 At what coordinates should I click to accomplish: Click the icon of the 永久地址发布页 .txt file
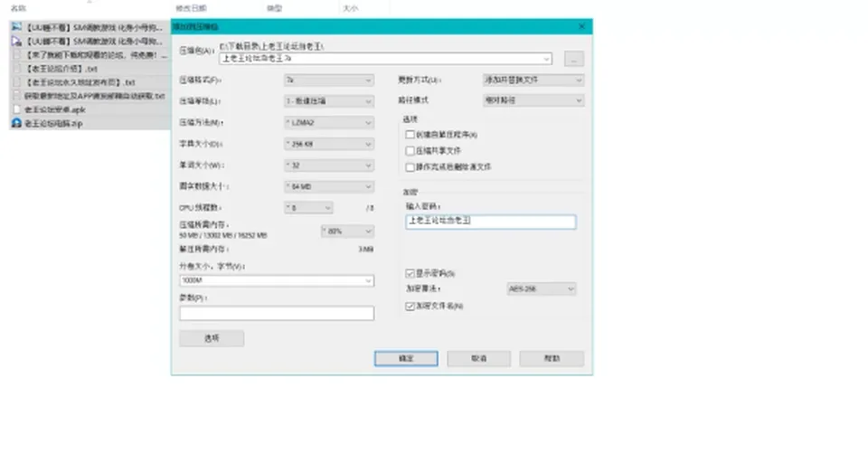16,82
